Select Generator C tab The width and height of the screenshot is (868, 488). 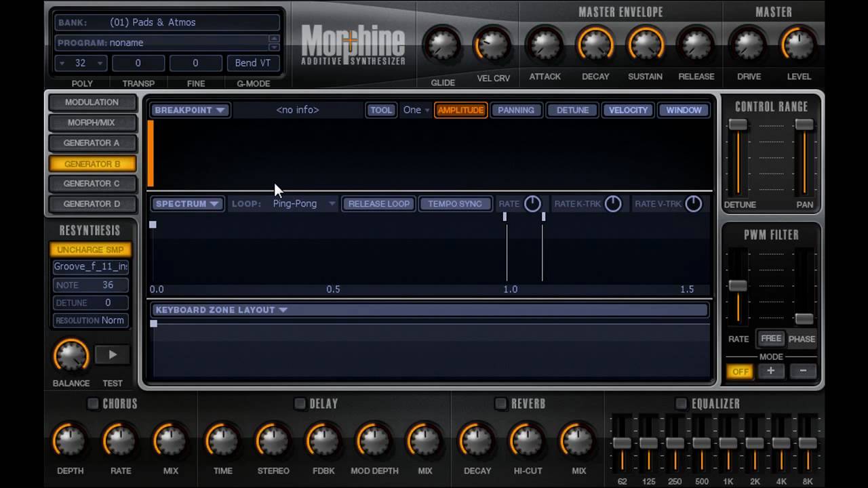click(92, 183)
